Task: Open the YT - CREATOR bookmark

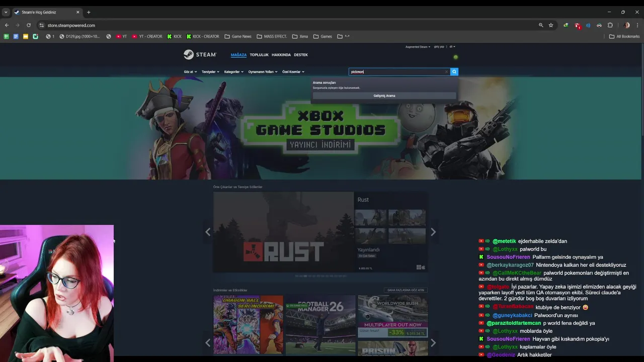Action: click(147, 36)
